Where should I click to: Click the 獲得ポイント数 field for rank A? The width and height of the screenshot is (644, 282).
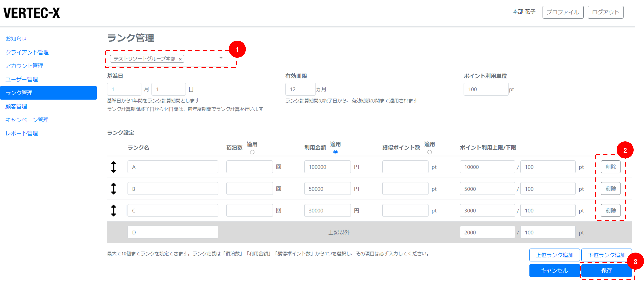tap(405, 167)
